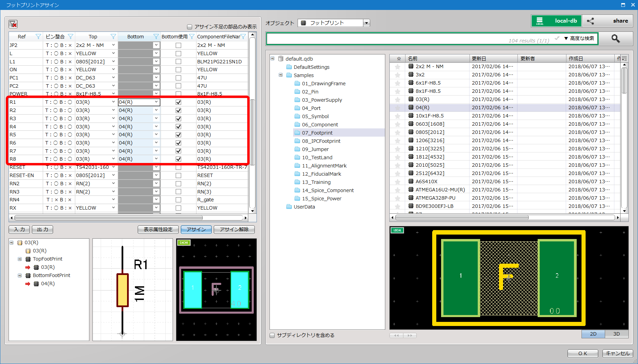Image resolution: width=638 pixels, height=364 pixels.
Task: Click the clear filter icon
Action: 13,24
